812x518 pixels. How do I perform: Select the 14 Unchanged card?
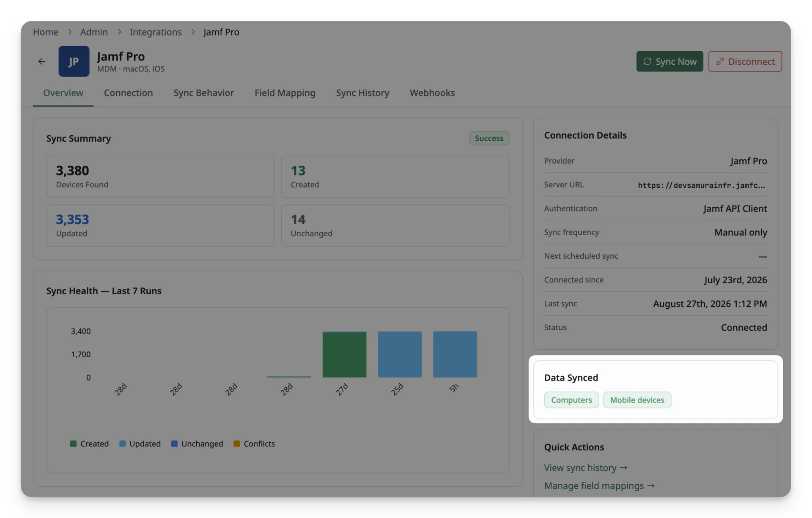(395, 226)
